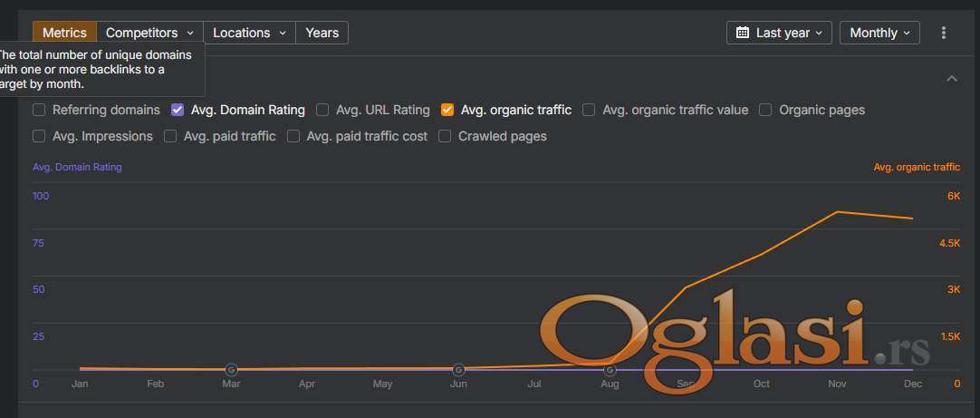Switch to the Metrics tab
This screenshot has width=980, height=418.
tap(64, 33)
